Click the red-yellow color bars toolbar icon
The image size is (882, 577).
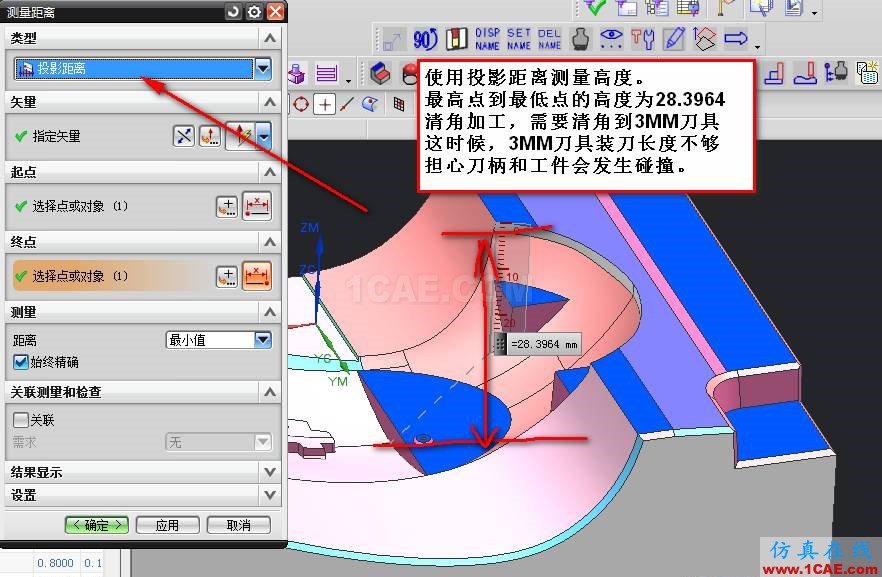click(457, 39)
